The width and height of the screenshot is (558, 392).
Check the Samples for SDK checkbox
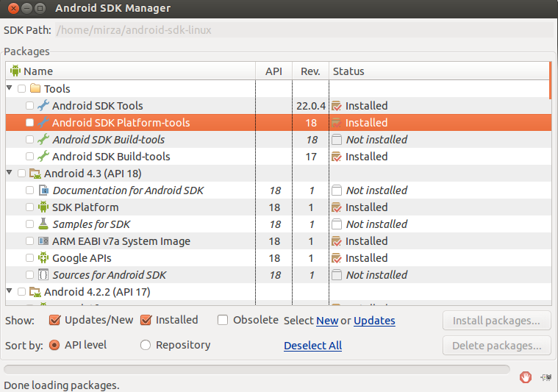(30, 224)
